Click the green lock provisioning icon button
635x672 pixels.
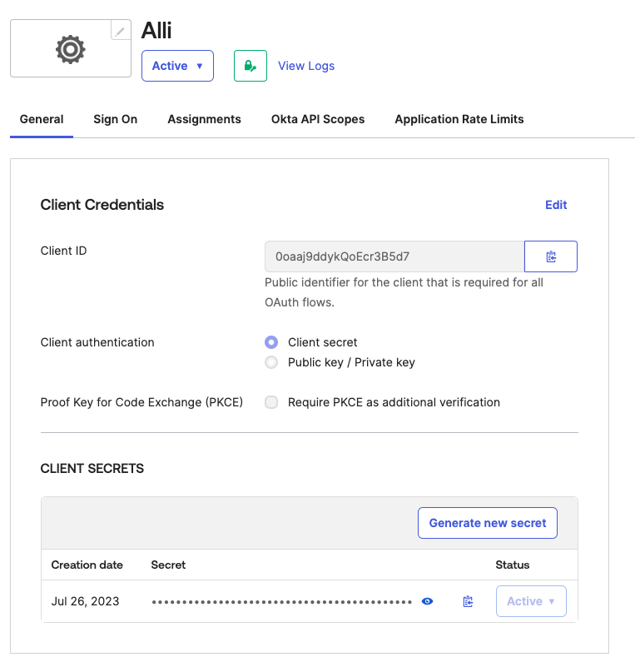pos(250,66)
